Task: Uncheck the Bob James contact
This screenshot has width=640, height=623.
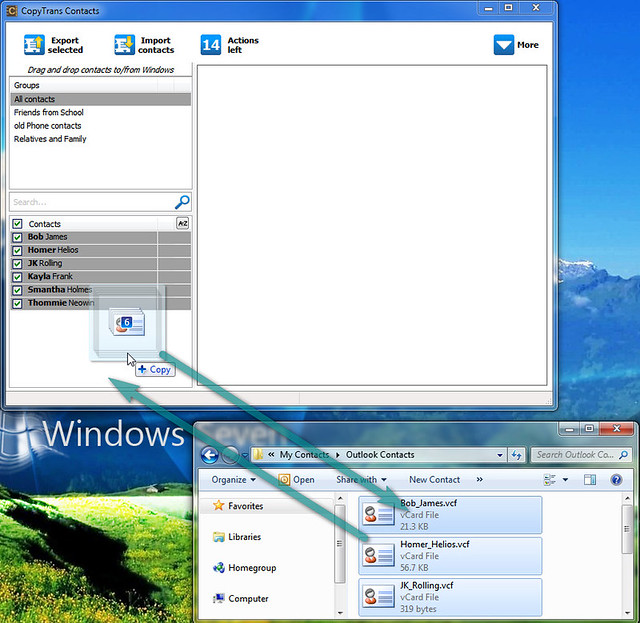Action: [x=17, y=237]
